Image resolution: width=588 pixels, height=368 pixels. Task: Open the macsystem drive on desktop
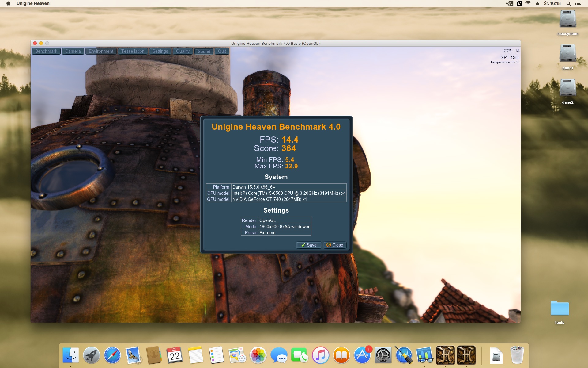click(x=567, y=20)
